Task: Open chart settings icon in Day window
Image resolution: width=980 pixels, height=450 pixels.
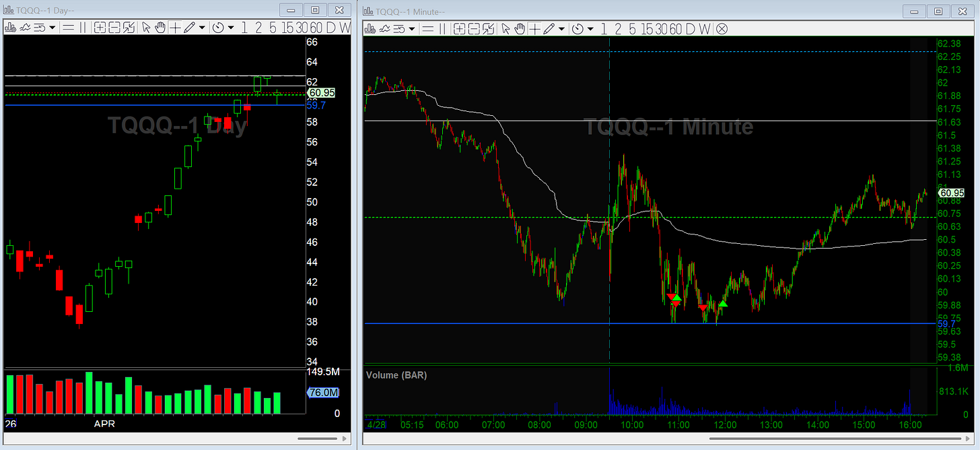Action: tap(11, 28)
